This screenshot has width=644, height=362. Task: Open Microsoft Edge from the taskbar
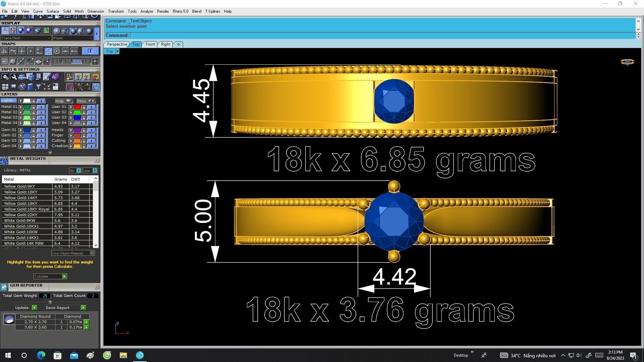pyautogui.click(x=41, y=355)
